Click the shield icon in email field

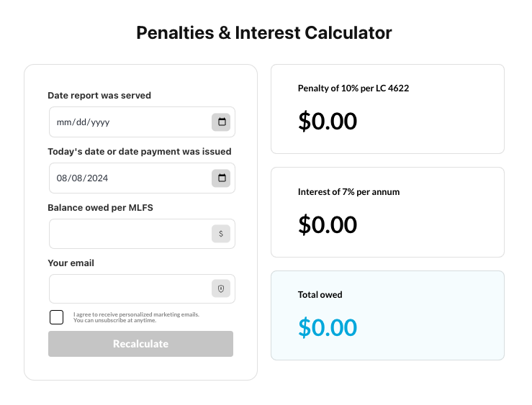click(221, 289)
